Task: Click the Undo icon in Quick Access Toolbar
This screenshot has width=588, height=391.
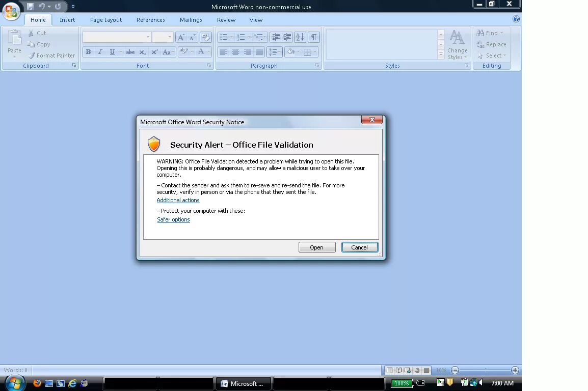Action: (42, 7)
